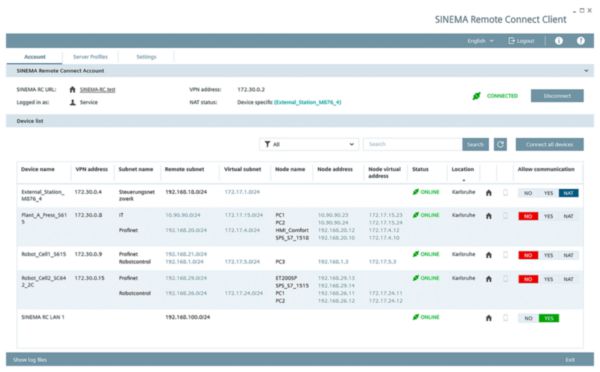The width and height of the screenshot is (600, 372).
Task: Collapse SINEMA Remote Connect Account section
Action: [586, 71]
